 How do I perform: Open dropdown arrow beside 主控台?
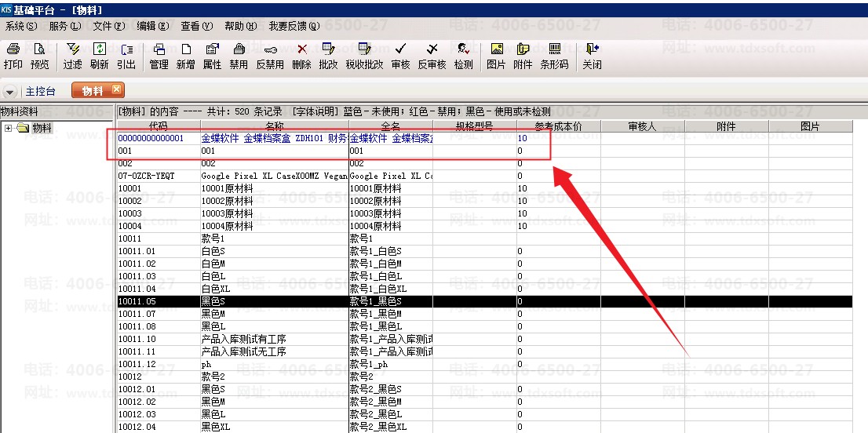(11, 91)
